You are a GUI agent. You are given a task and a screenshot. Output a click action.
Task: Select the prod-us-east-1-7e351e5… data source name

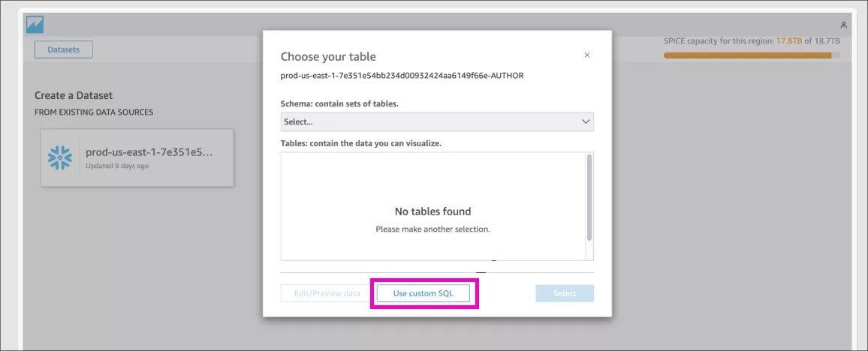[x=149, y=152]
